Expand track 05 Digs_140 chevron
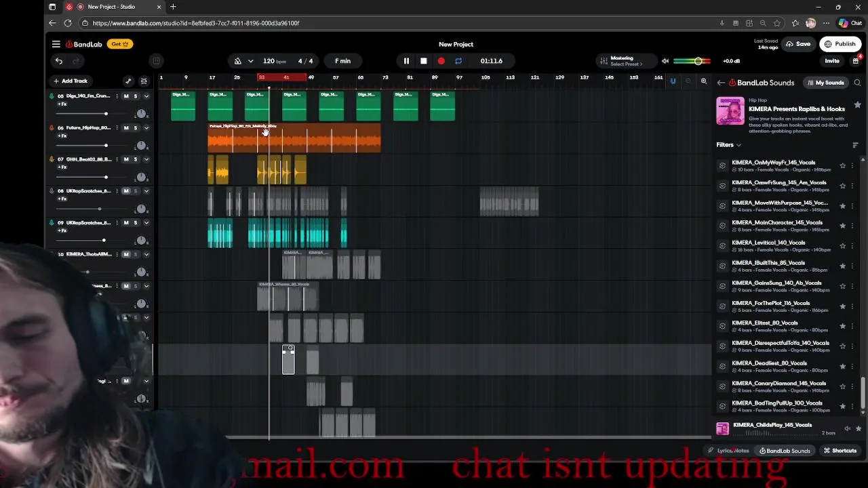Screen dimensions: 868x488 coord(146,96)
